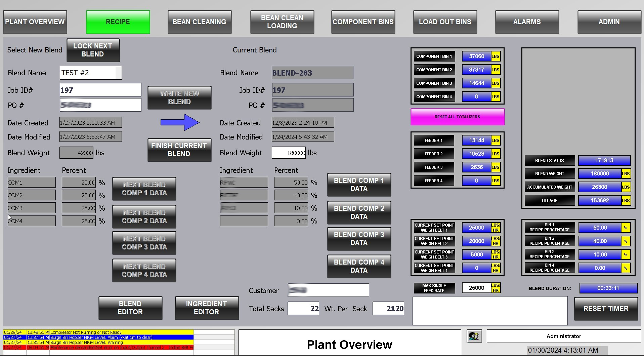
Task: Open the Blend Editor
Action: [130, 308]
